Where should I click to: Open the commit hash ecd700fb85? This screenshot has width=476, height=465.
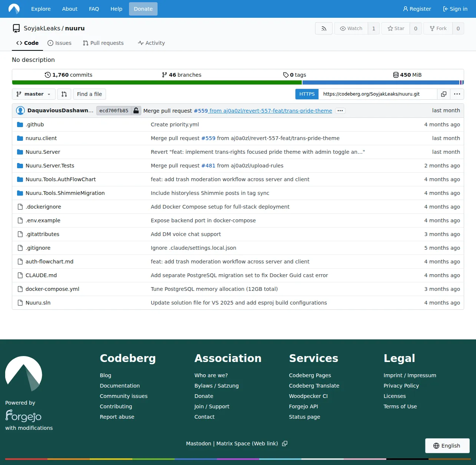pos(114,111)
